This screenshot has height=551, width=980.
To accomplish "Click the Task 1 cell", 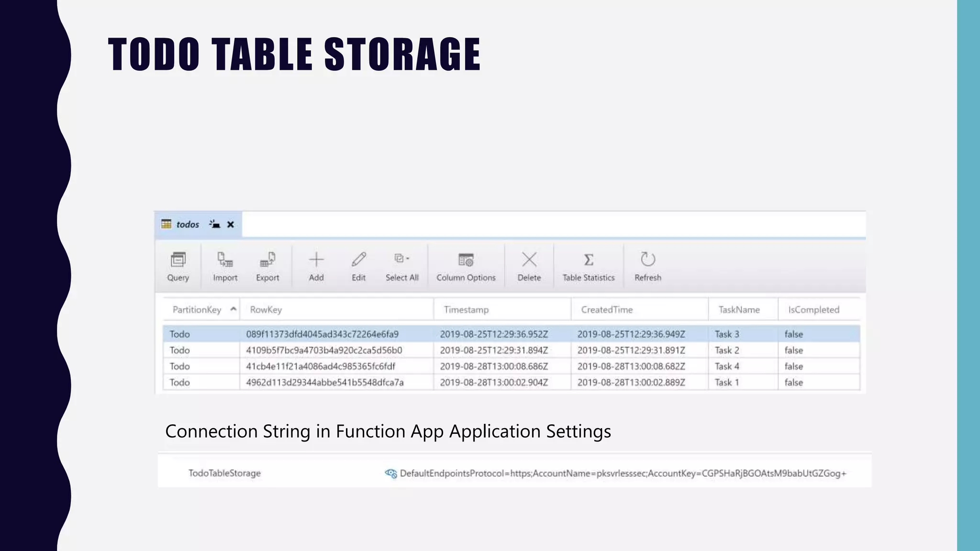I will click(x=727, y=382).
